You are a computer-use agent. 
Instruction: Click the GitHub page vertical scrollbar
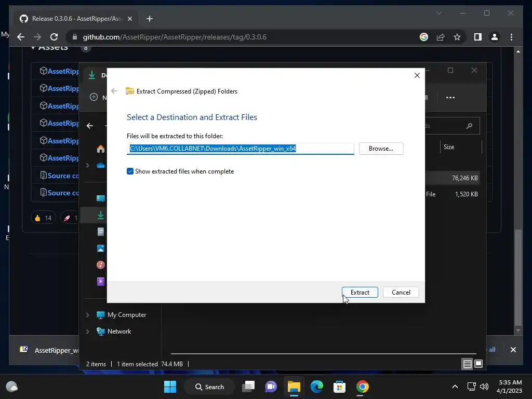(518, 277)
